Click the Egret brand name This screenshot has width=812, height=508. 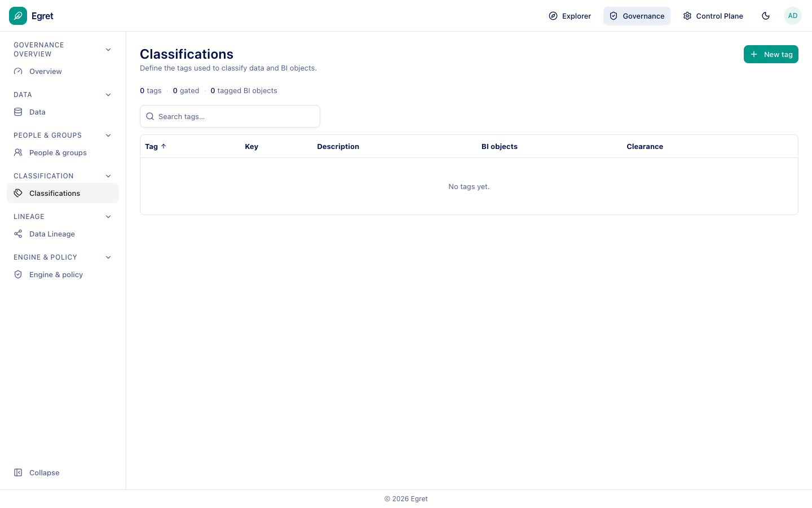point(42,16)
